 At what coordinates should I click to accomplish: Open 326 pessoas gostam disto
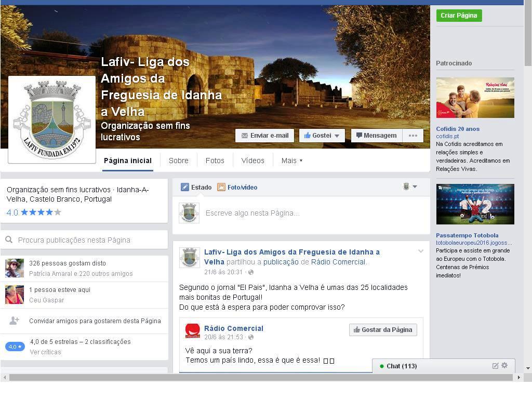[x=68, y=263]
